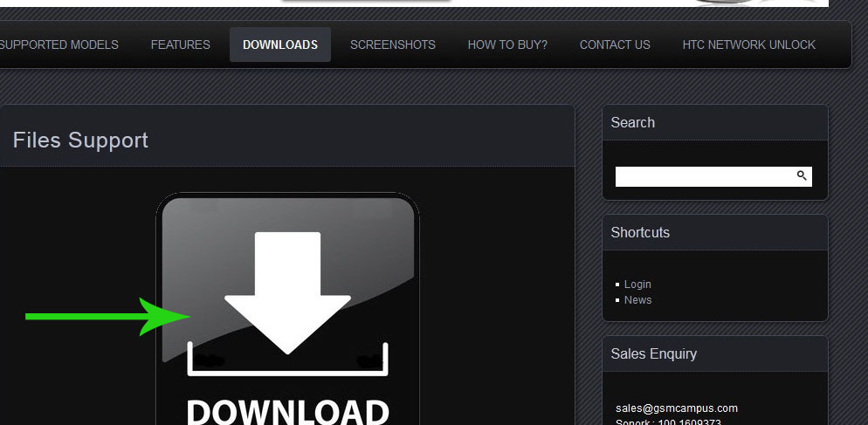Click the search magnifier icon
Screen dimensions: 868x425
[x=802, y=176]
